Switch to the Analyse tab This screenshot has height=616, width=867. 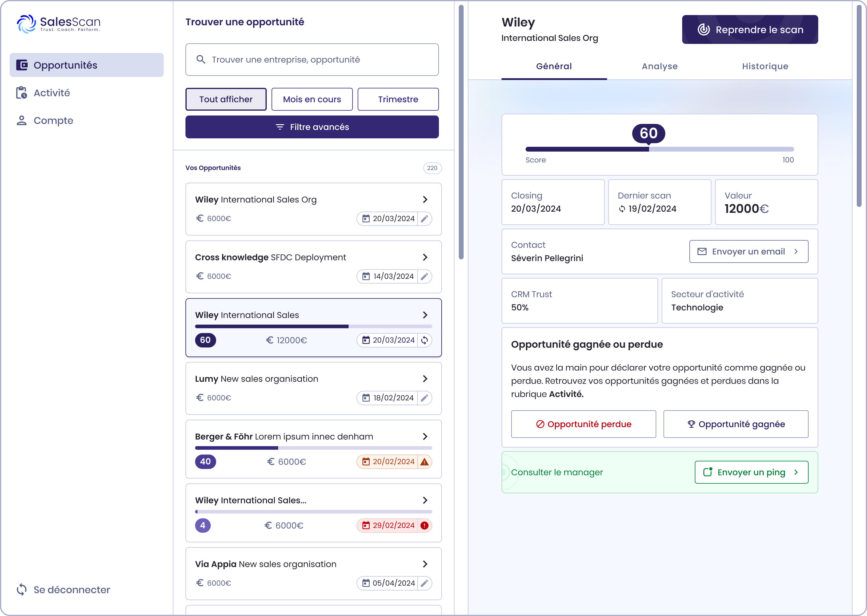click(659, 66)
